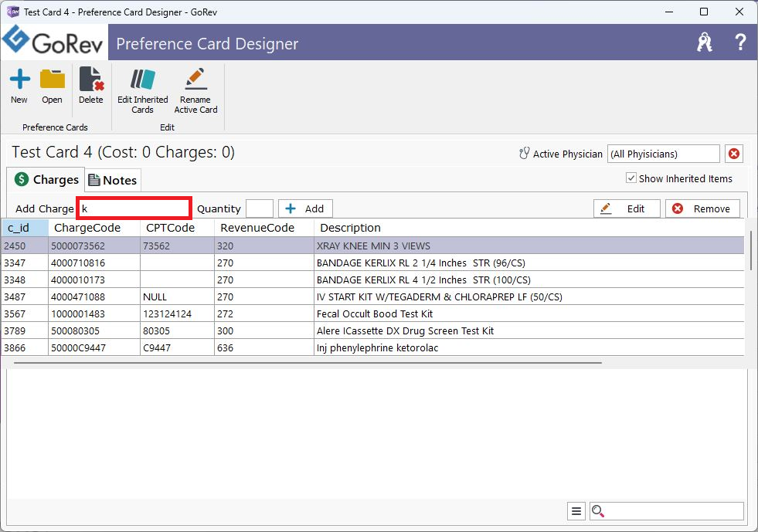Select BANDAGE KERLIX RL 2 1/4 Inches row
The width and height of the screenshot is (758, 532).
pyautogui.click(x=372, y=263)
